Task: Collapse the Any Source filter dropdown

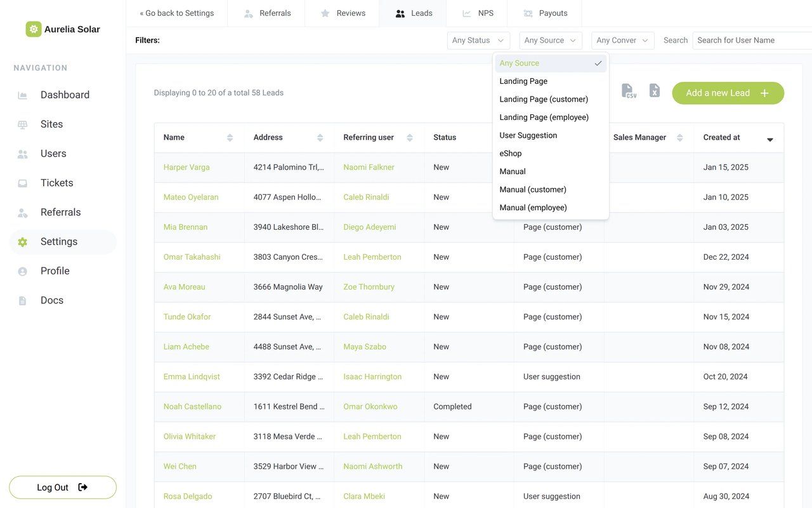Action: 551,41
